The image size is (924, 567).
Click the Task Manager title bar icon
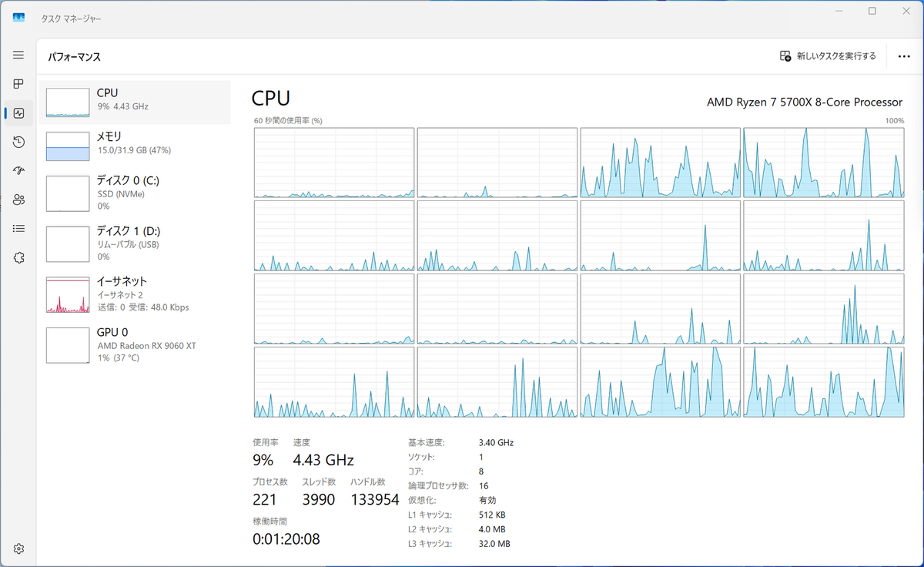coord(19,18)
